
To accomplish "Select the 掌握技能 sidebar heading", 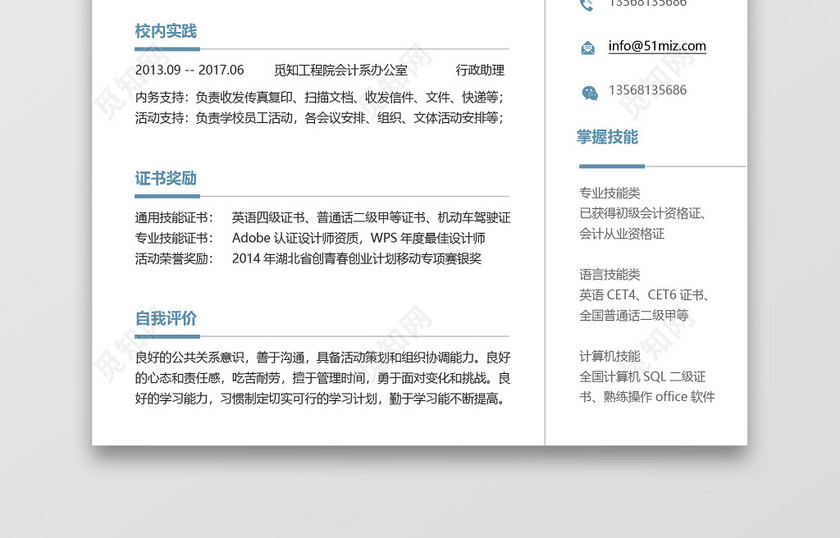I will 607,137.
